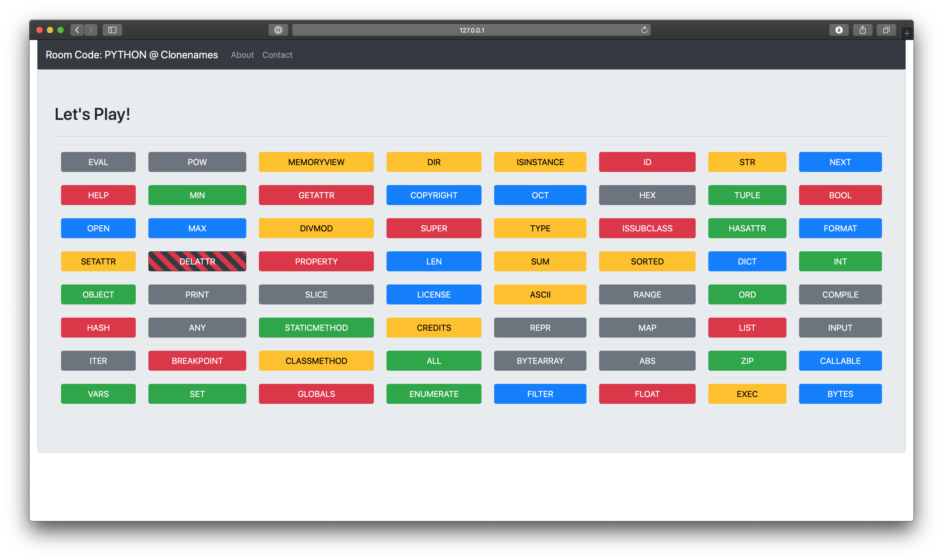Image resolution: width=943 pixels, height=560 pixels.
Task: Pick the gray SLICE card
Action: click(x=316, y=294)
